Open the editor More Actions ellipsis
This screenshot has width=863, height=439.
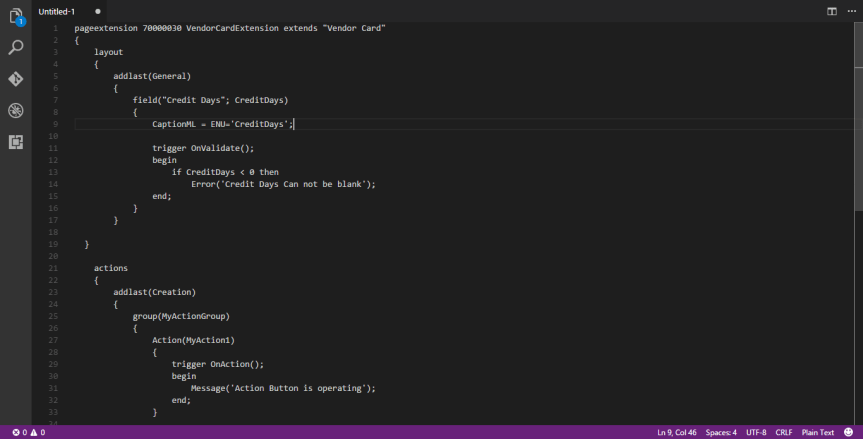[851, 12]
